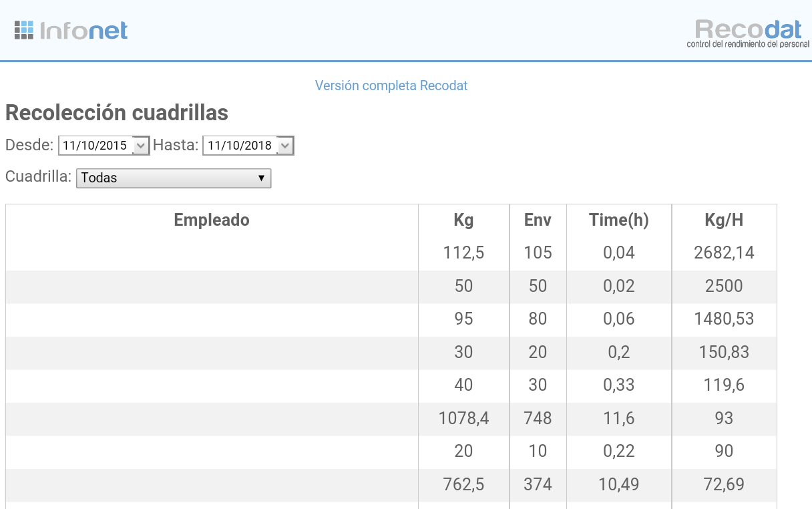Open the Versión completa Recodat link

[391, 86]
